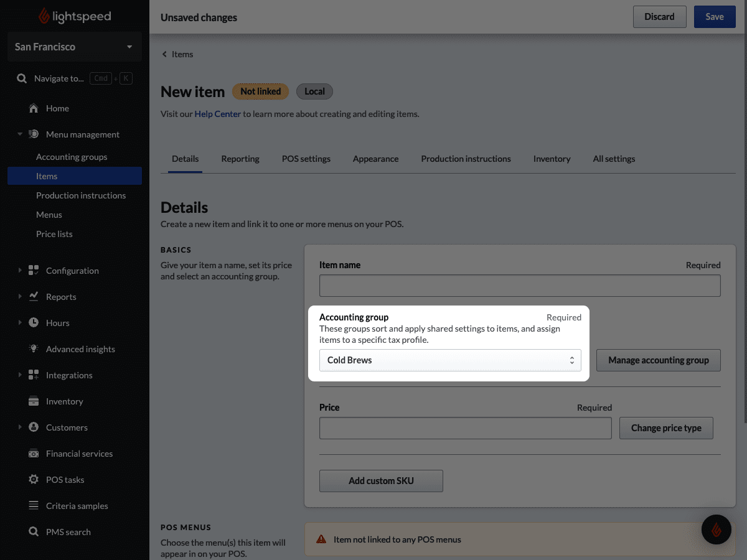Click the Add custom SKU button
Viewport: 747px width, 560px height.
[381, 481]
